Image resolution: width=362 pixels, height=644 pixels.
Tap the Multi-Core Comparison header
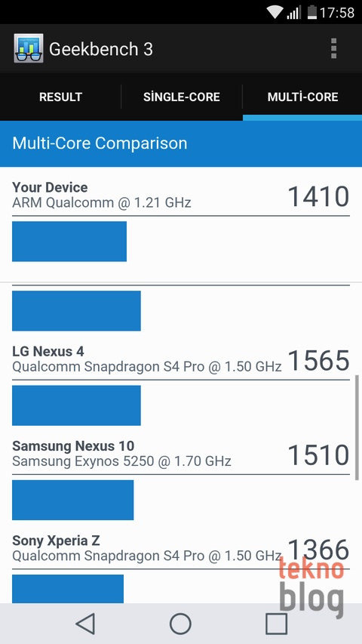[181, 143]
